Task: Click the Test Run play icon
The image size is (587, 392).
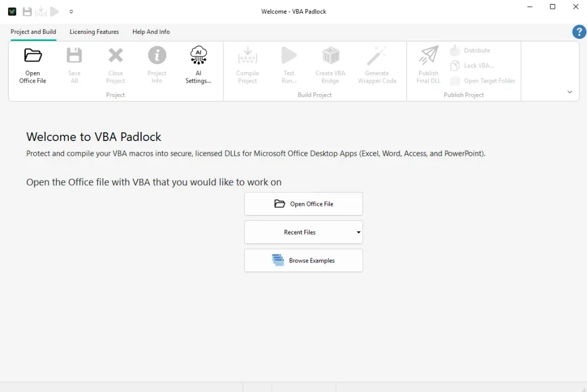Action: [x=289, y=56]
